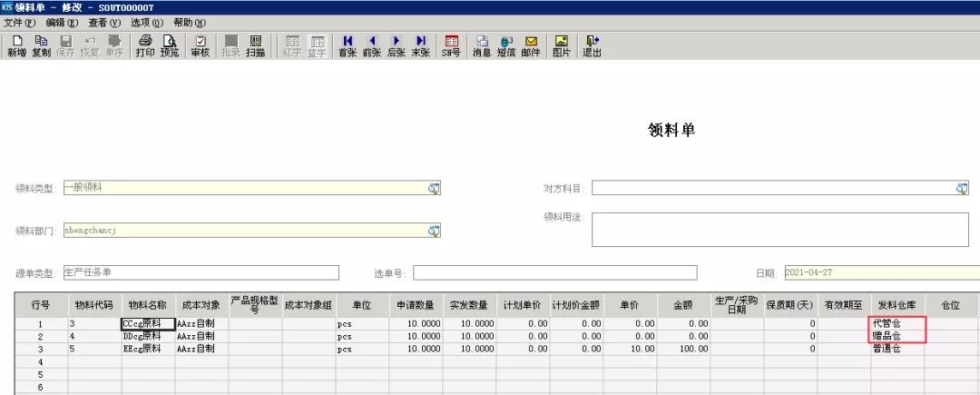Select the 代管仓 warehouse cell in row 1
This screenshot has width=980, height=395.
point(897,323)
